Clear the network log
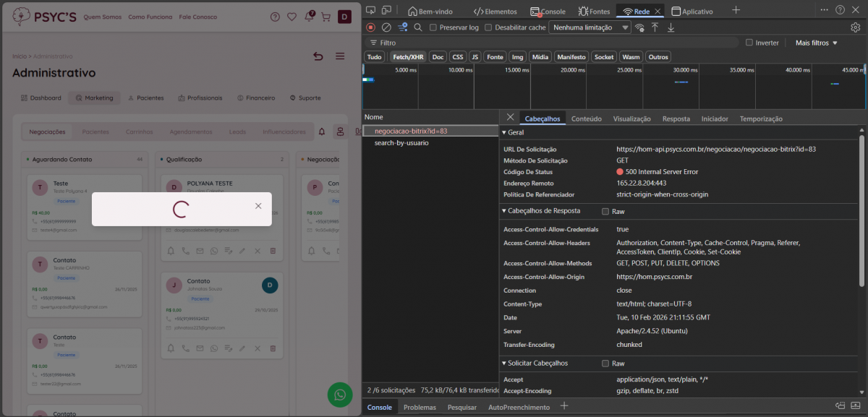Viewport: 868px width, 417px height. tap(386, 27)
